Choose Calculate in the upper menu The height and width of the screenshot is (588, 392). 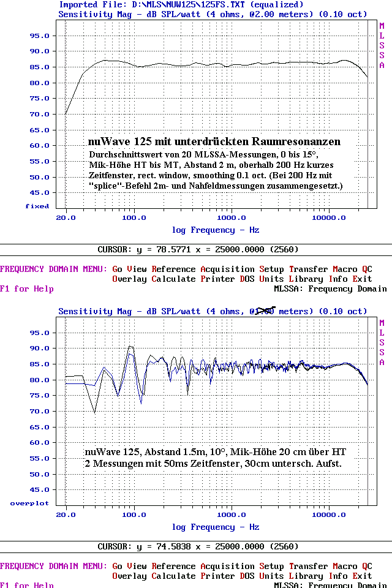coord(173,279)
